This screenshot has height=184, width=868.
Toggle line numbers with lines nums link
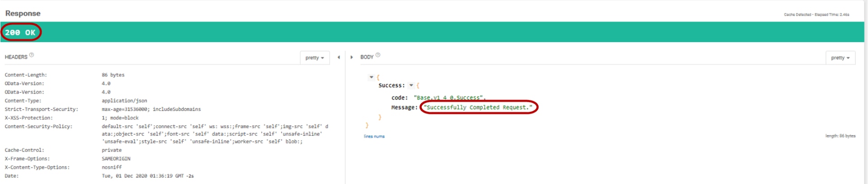[x=374, y=136]
